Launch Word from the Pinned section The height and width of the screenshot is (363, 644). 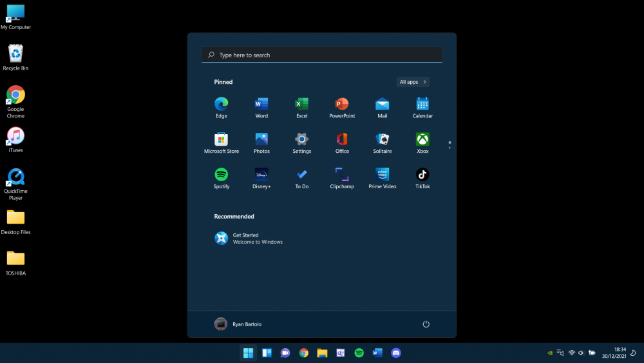click(x=261, y=108)
